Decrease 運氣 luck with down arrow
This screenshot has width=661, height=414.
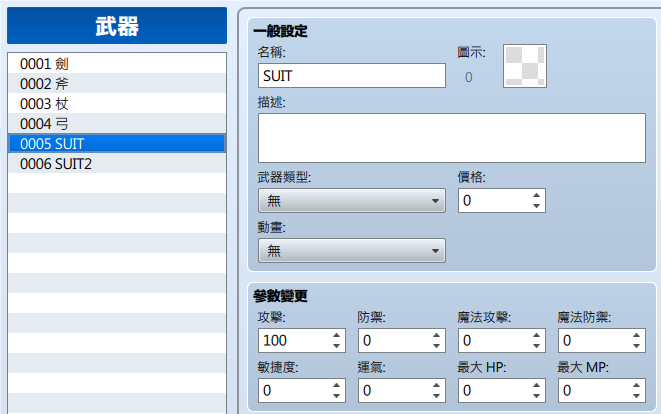point(436,396)
